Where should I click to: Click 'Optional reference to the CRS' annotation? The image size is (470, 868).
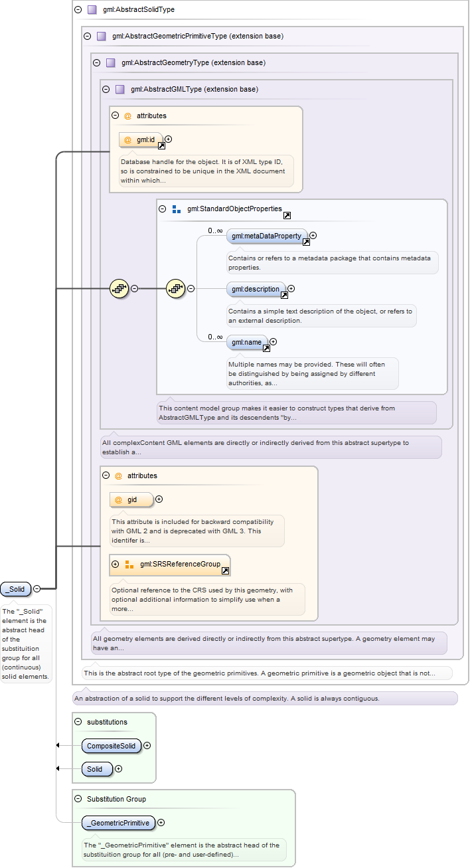click(206, 599)
